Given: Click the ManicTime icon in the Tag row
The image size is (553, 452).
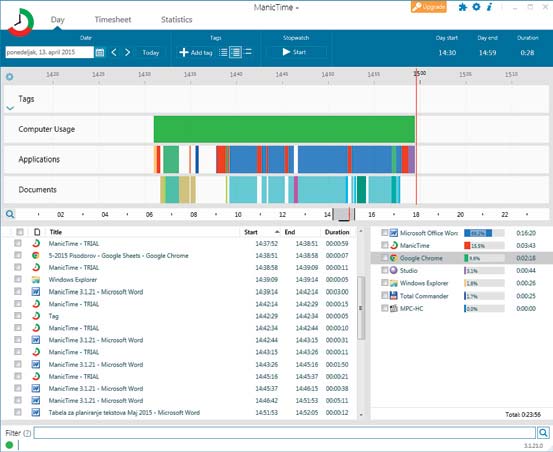Looking at the screenshot, I should click(x=36, y=316).
